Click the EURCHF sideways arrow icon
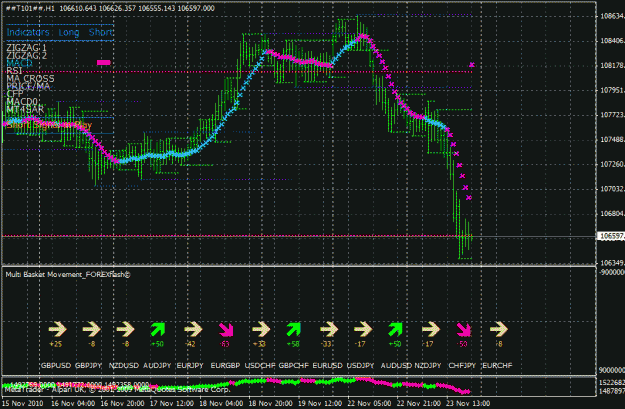 coord(499,329)
